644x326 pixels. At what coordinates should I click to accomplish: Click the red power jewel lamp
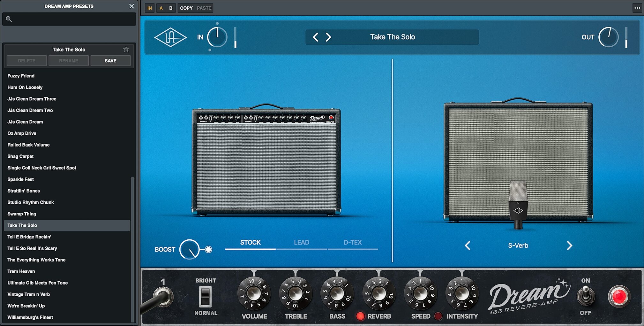point(619,296)
